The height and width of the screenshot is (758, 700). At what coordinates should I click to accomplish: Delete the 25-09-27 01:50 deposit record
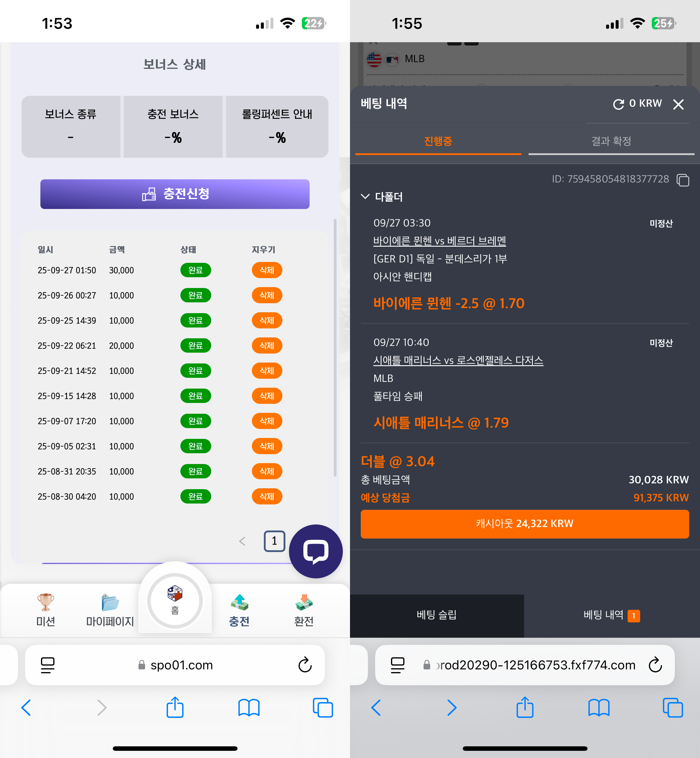click(x=267, y=270)
